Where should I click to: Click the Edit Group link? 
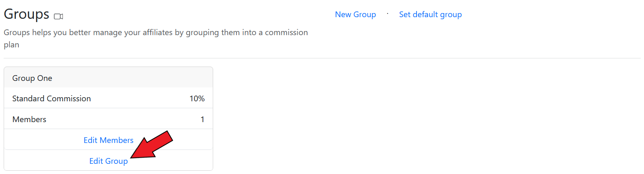(x=108, y=161)
